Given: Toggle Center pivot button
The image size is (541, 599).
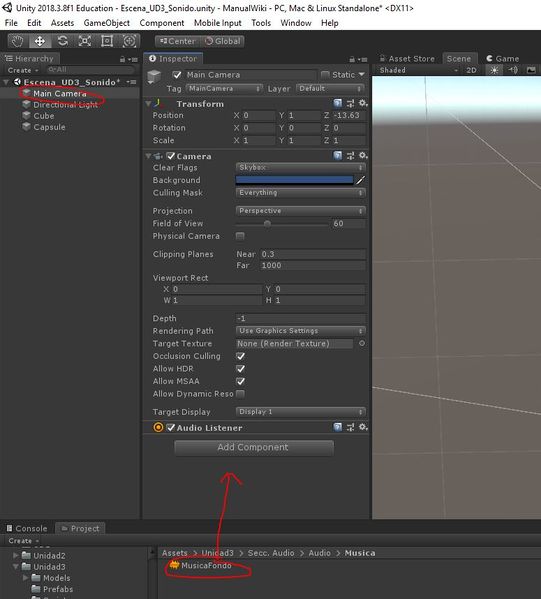Looking at the screenshot, I should tap(178, 41).
